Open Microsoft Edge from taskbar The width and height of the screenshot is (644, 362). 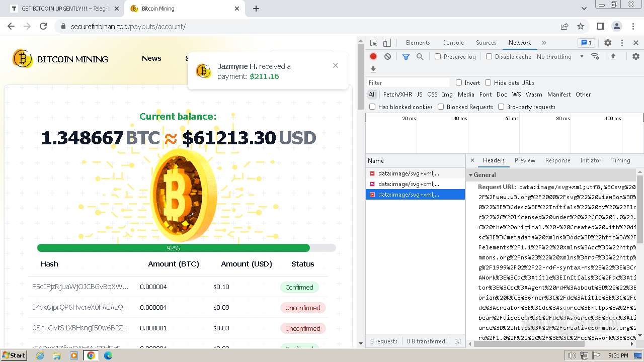[x=108, y=355]
